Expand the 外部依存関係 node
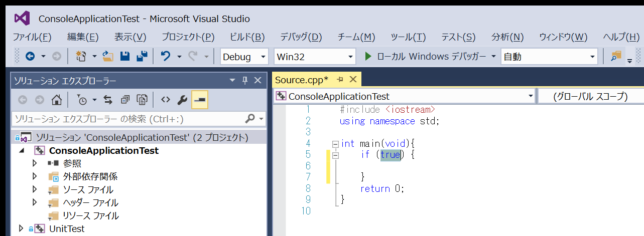 pyautogui.click(x=34, y=176)
